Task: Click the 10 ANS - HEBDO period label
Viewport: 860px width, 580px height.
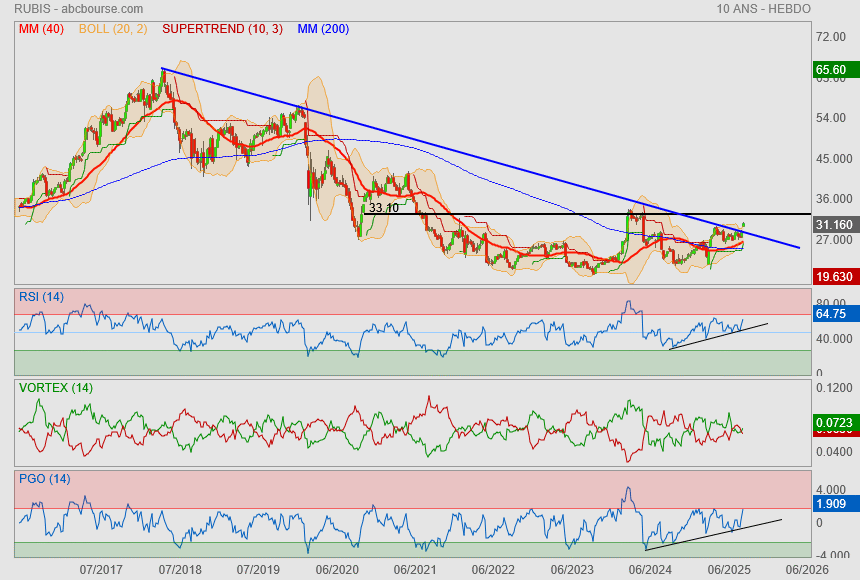Action: (x=763, y=9)
